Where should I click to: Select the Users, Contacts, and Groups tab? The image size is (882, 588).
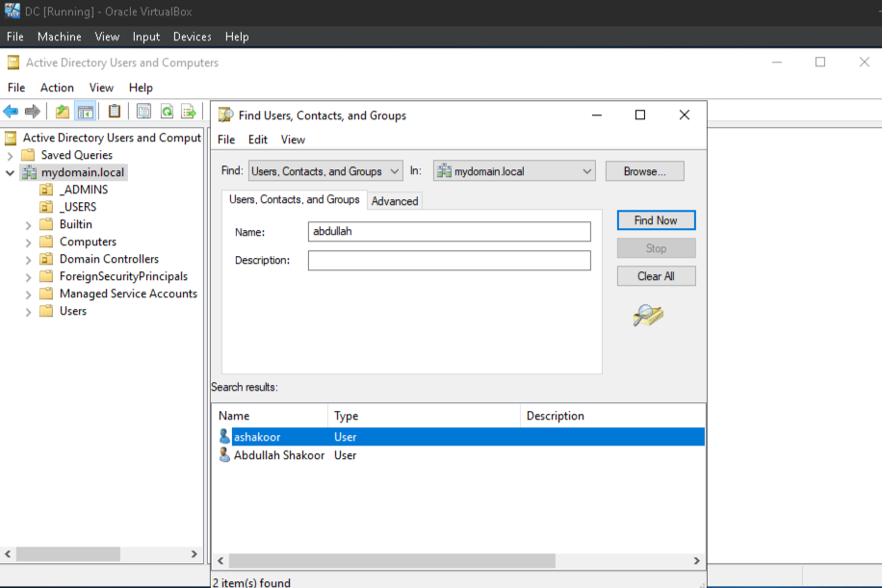click(295, 199)
